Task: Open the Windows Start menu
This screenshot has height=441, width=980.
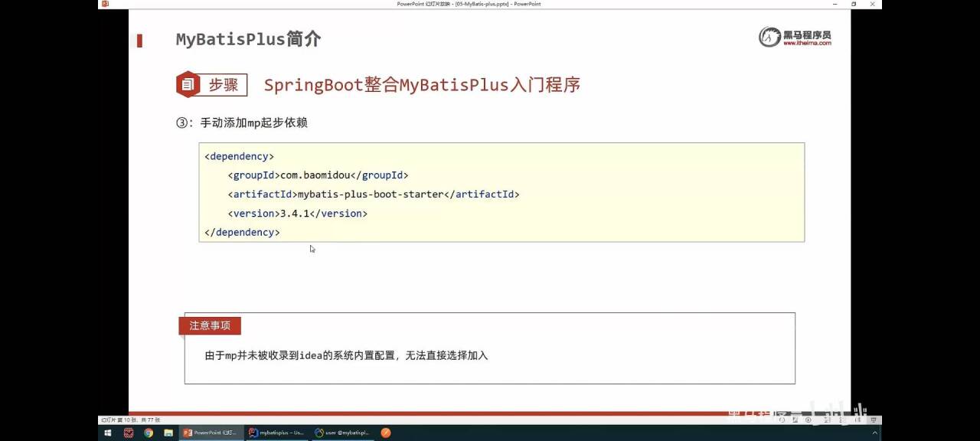Action: click(108, 433)
